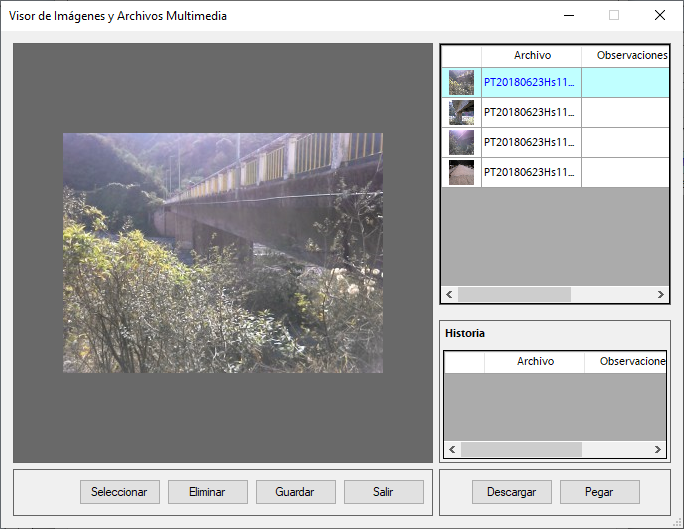684x529 pixels.
Task: Click the large bridge image preview
Action: coord(223,253)
